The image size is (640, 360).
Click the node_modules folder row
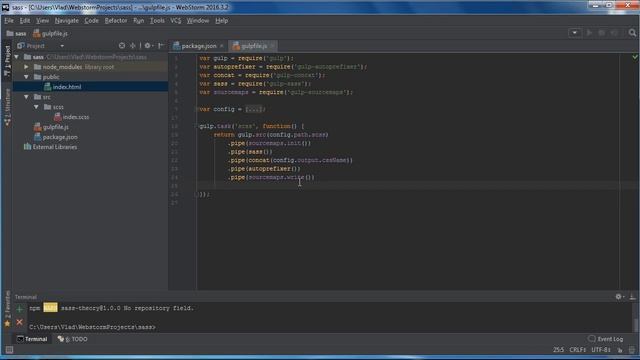(x=90, y=67)
